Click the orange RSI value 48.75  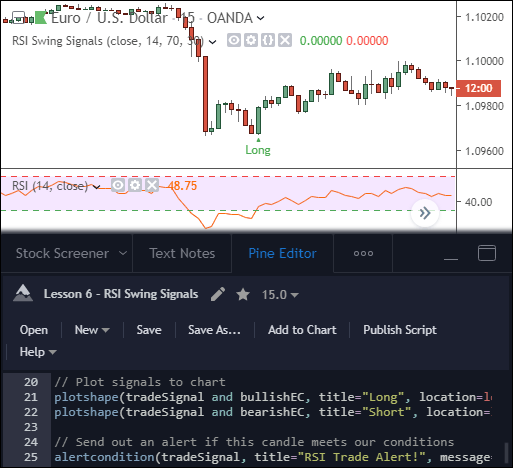pos(182,186)
